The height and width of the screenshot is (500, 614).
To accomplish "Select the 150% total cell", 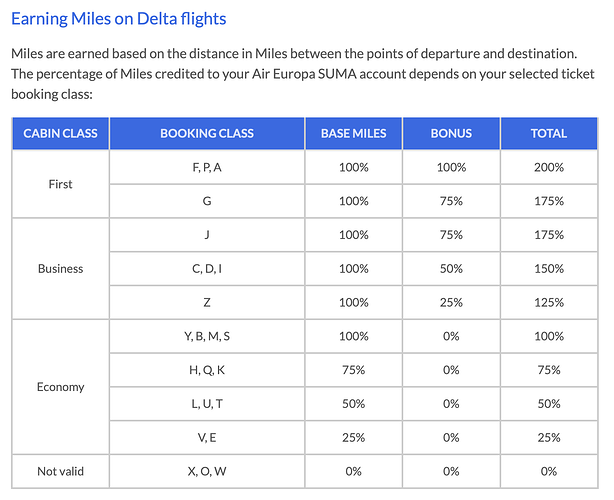I will click(549, 268).
